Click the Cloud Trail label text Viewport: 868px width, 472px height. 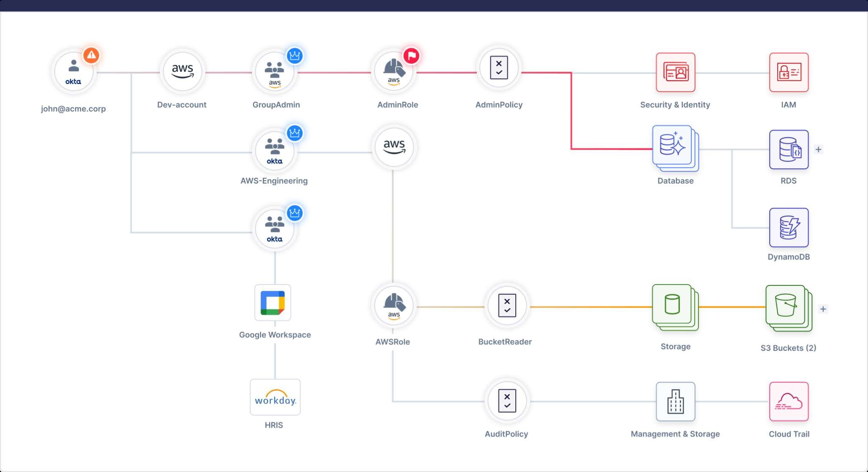[789, 434]
